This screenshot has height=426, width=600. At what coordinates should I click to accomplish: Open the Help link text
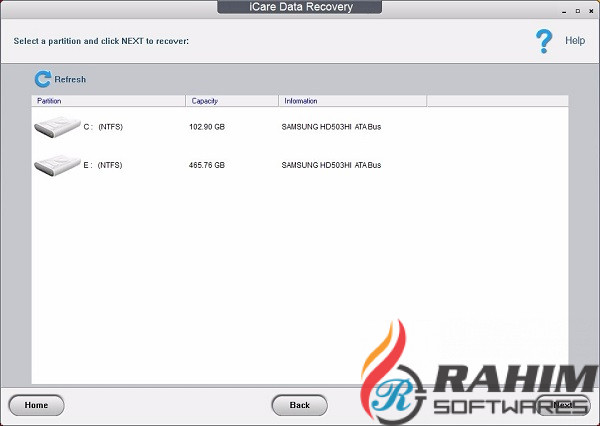pyautogui.click(x=575, y=41)
